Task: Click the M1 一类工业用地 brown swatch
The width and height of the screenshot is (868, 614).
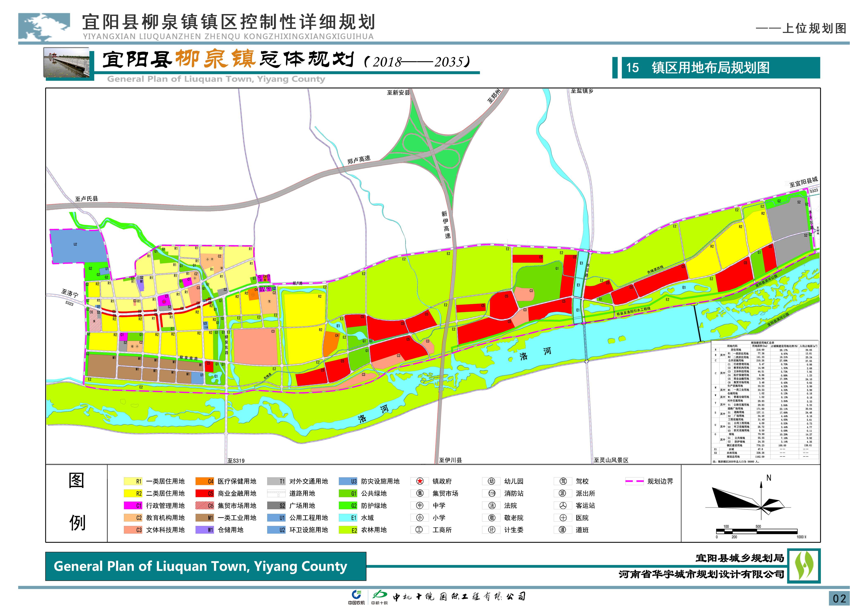Action: tap(205, 517)
